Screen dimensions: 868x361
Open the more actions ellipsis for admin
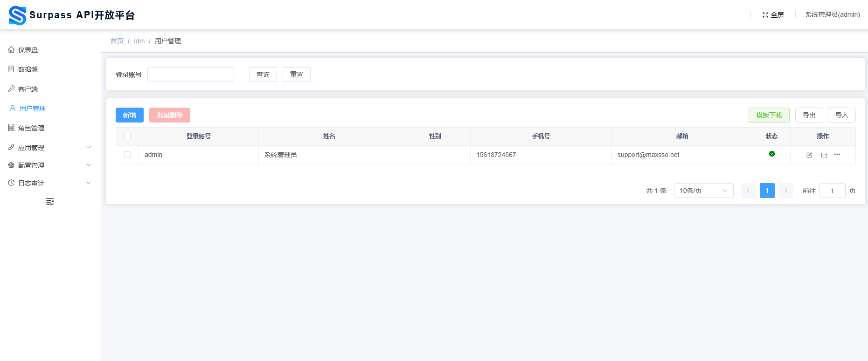coord(837,155)
